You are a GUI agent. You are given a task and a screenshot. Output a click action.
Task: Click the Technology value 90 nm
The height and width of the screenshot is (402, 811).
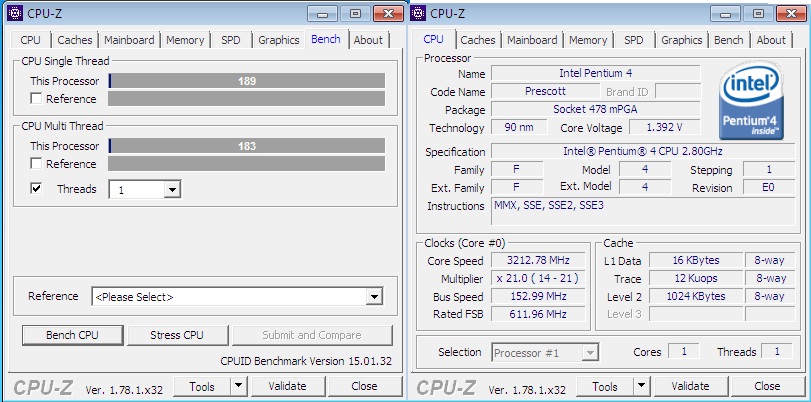coord(519,127)
